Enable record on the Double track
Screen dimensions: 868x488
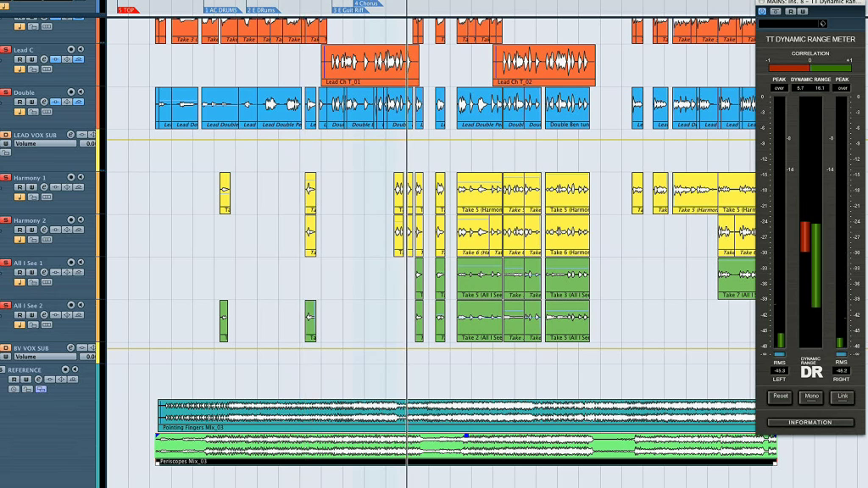[71, 91]
